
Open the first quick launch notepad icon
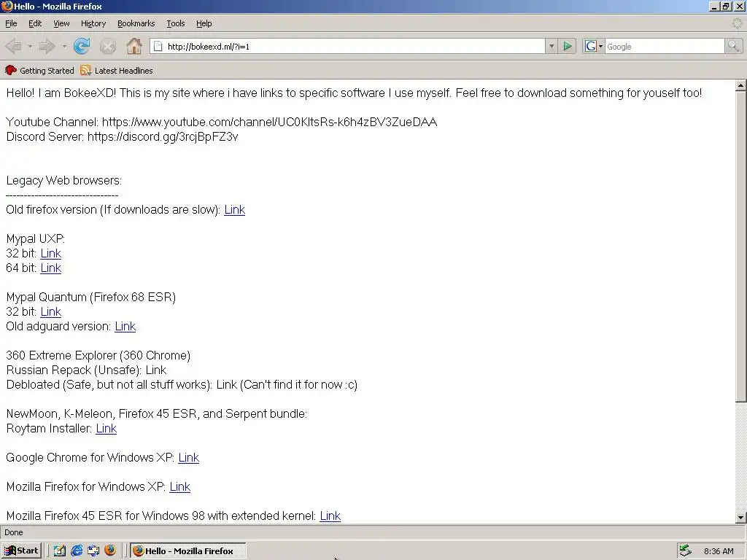(60, 551)
